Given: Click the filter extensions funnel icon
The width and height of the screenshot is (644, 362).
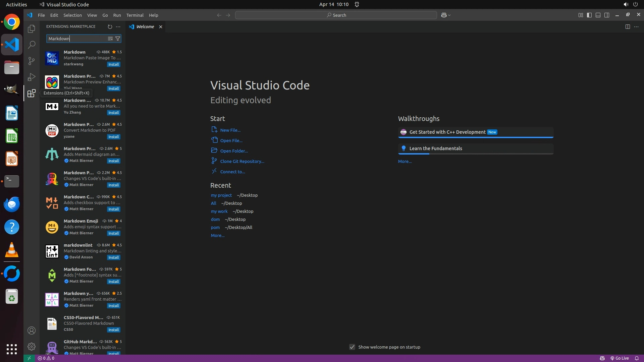Looking at the screenshot, I should pos(118,39).
